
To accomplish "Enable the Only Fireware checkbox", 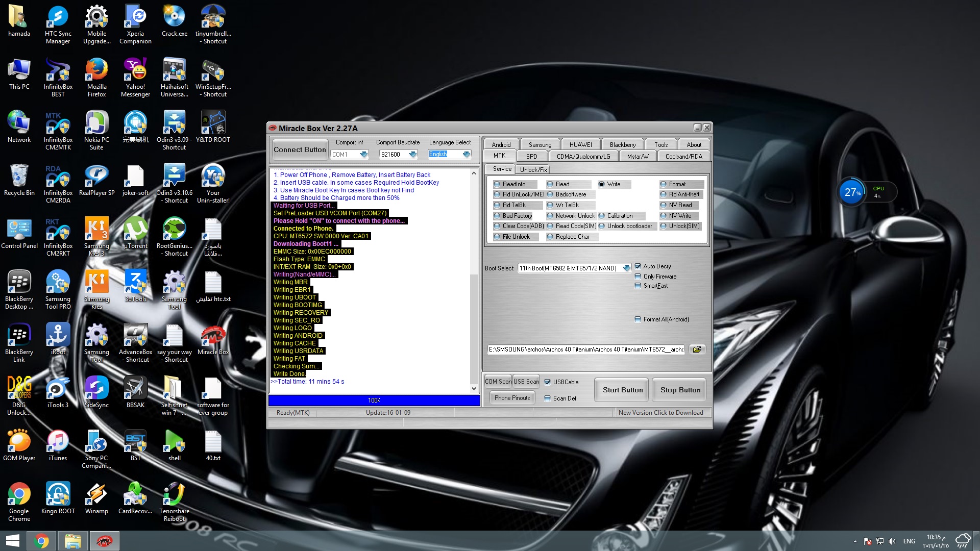I will (x=638, y=277).
